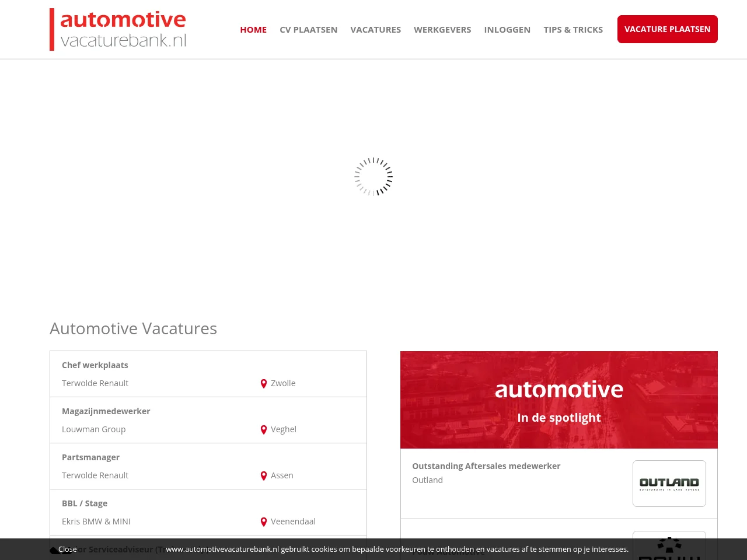Click the location pin next to Veghel
The height and width of the screenshot is (560, 747).
264,430
